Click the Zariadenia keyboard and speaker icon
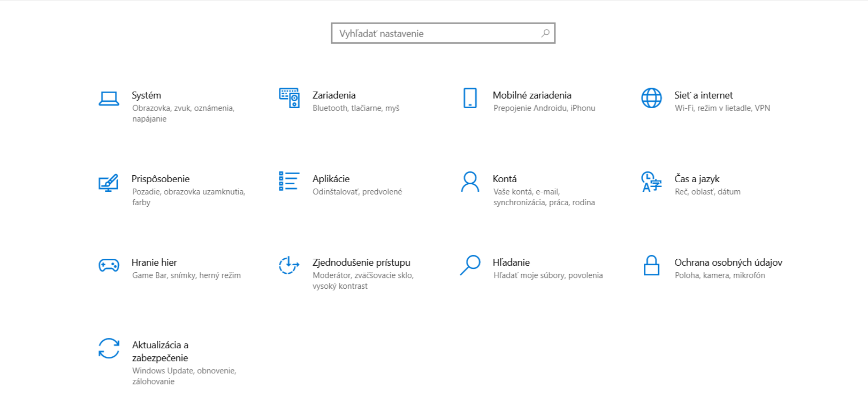868x405 pixels. click(x=289, y=98)
